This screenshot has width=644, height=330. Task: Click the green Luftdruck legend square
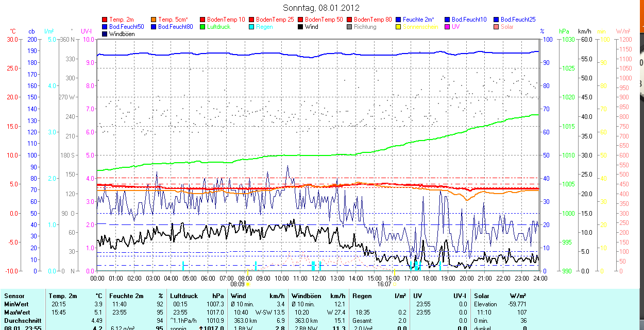202,27
